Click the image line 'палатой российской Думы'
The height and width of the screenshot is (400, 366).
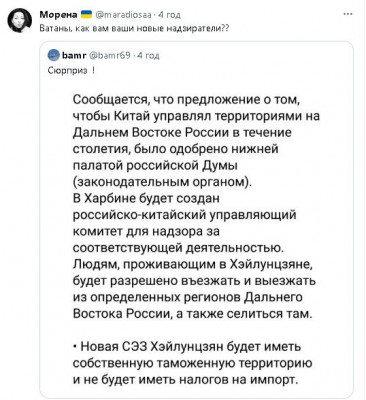tap(155, 165)
